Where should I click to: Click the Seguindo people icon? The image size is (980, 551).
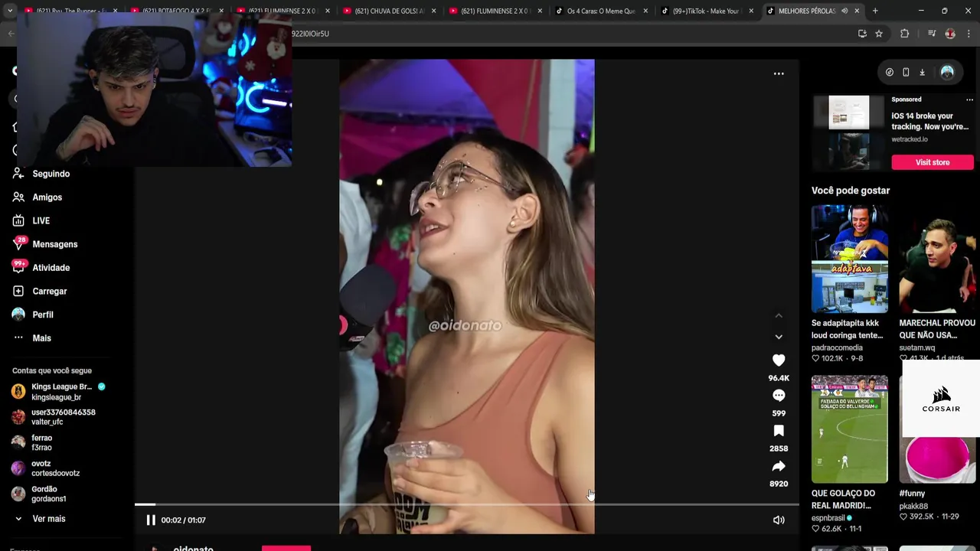point(18,174)
